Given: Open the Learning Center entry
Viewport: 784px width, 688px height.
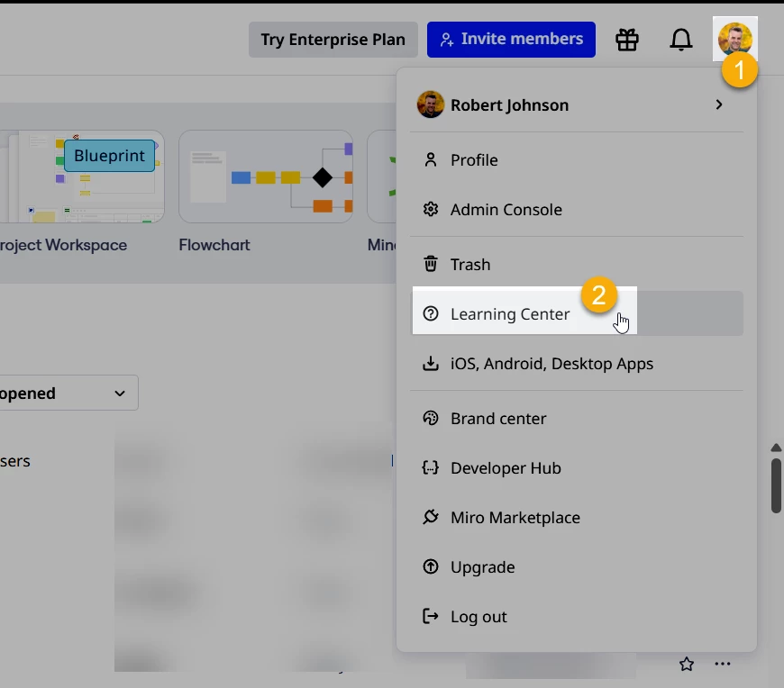Looking at the screenshot, I should [577, 313].
